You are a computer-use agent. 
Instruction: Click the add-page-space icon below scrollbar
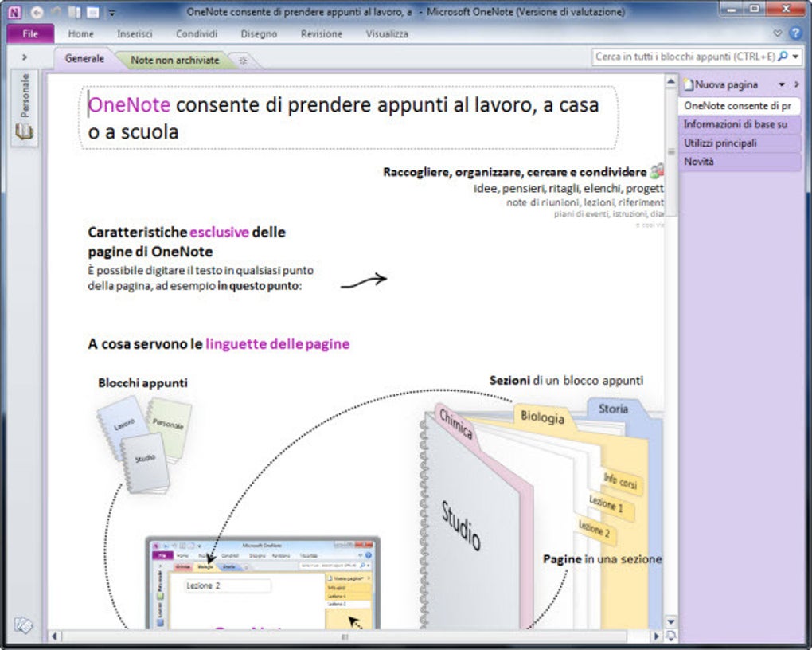(x=670, y=636)
